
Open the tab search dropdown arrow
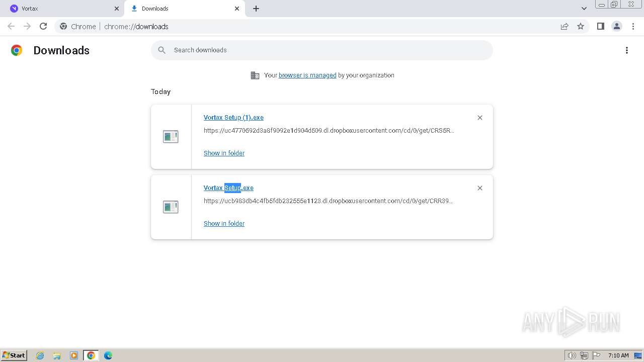pyautogui.click(x=584, y=9)
